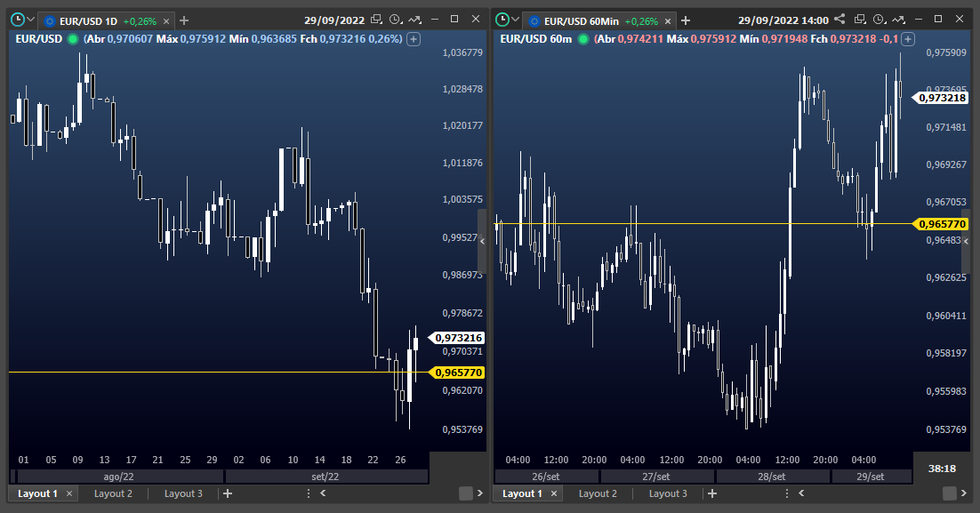Viewport: 980px width, 513px height.
Task: Open the clock logo dropdown in the right window
Action: tap(508, 20)
